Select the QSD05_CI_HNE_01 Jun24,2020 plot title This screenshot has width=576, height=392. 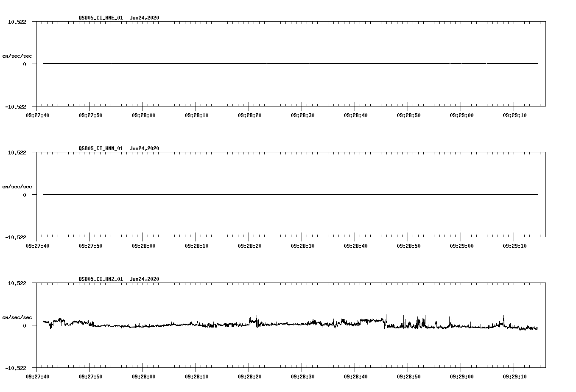click(x=119, y=18)
